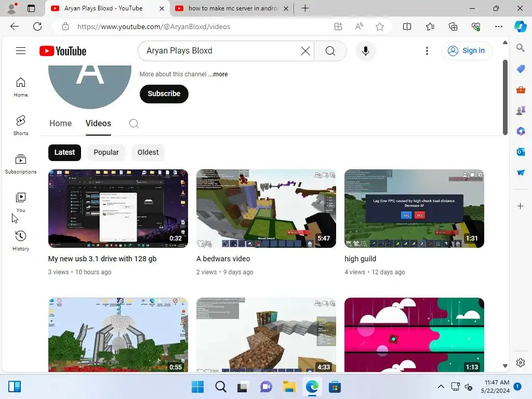532x399 pixels.
Task: Click the page scrollbar down arrow
Action: tap(505, 366)
